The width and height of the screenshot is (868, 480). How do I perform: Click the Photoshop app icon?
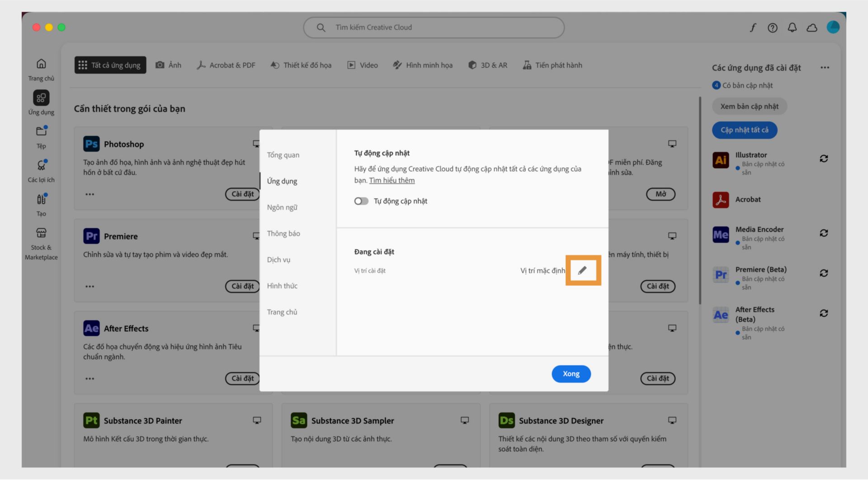(91, 144)
